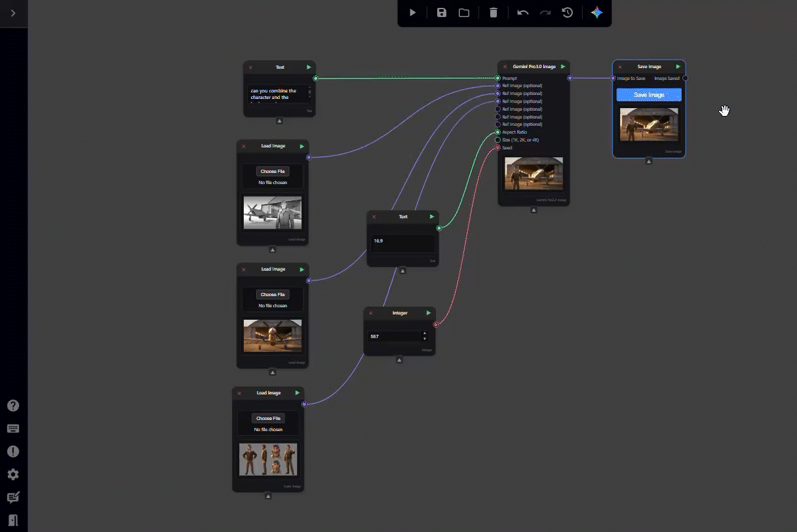Run the workflow with the toolbar play button
The height and width of the screenshot is (532, 797).
(412, 12)
